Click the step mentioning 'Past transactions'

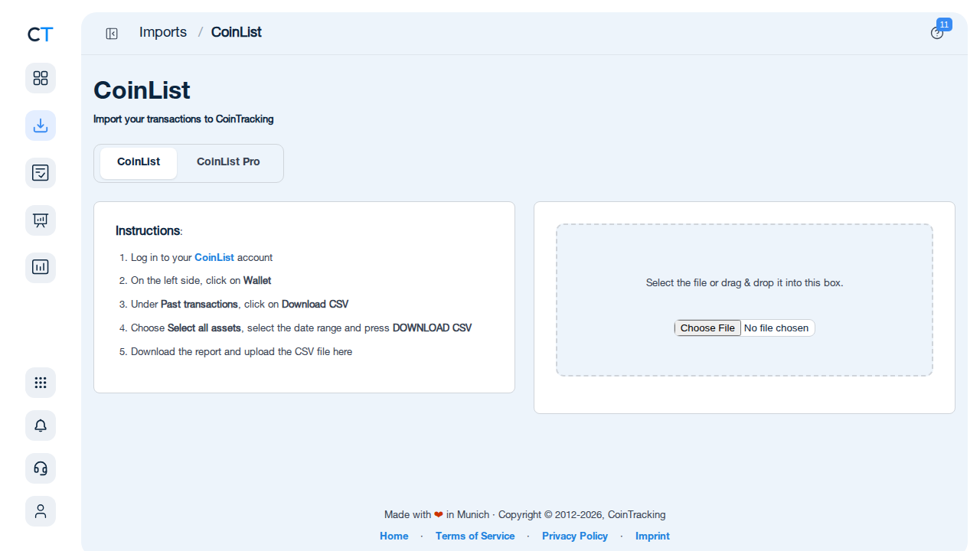coord(240,305)
